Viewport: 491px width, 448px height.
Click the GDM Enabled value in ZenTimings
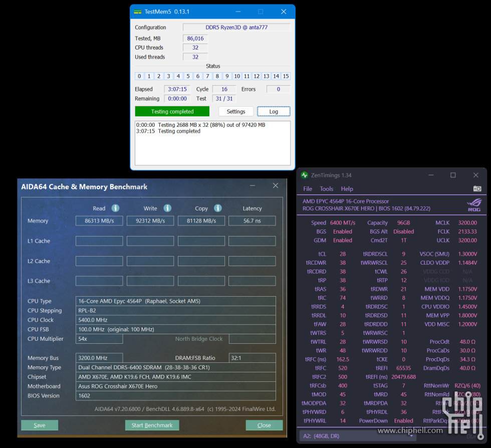click(343, 241)
